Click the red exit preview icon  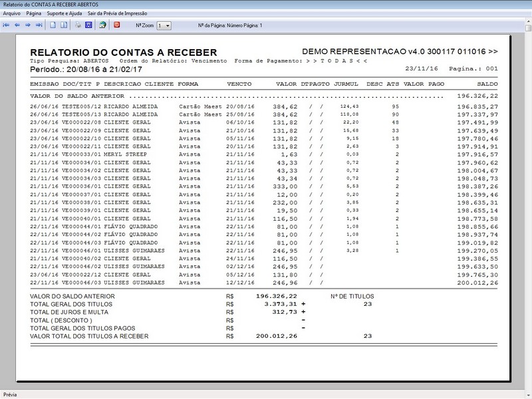point(117,25)
